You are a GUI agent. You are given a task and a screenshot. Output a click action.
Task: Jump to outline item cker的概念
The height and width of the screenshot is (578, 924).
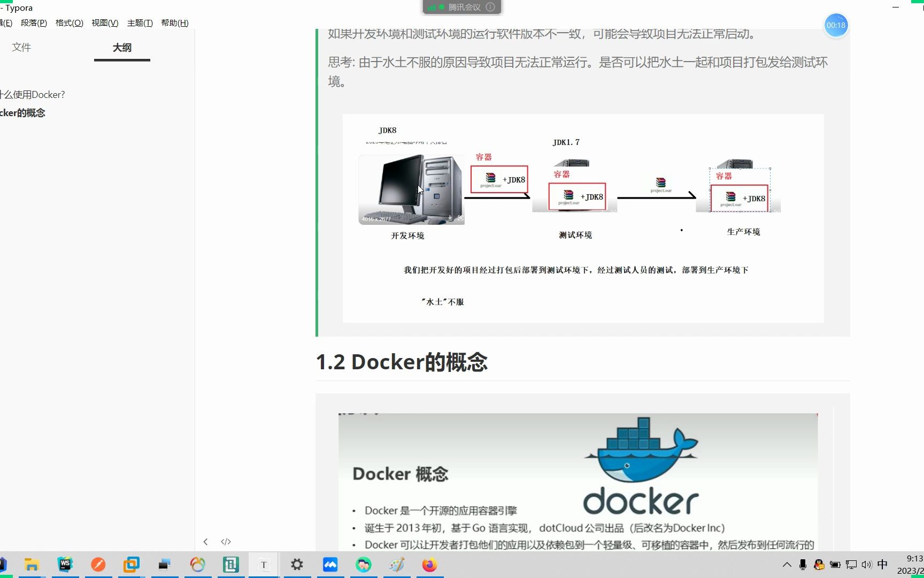(23, 113)
